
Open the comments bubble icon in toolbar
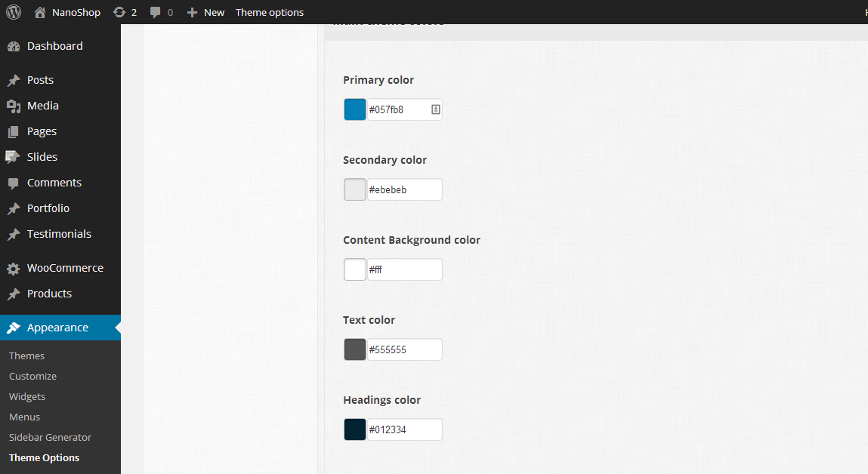click(156, 12)
